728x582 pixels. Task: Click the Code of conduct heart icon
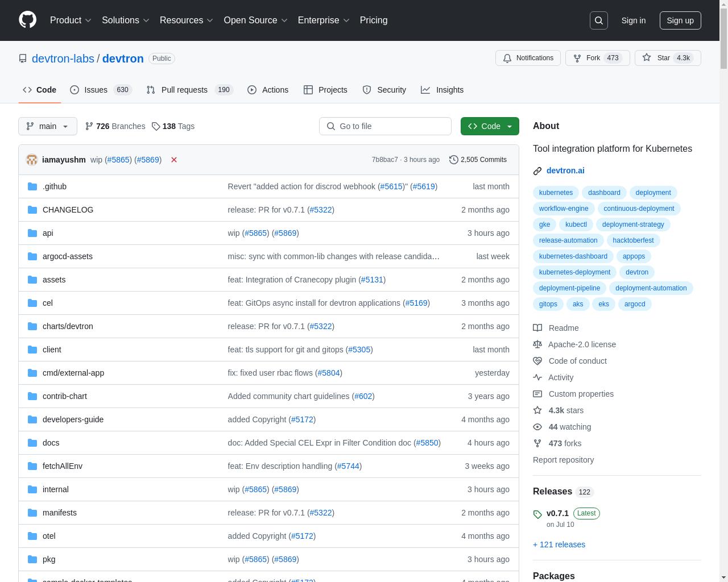(x=537, y=361)
